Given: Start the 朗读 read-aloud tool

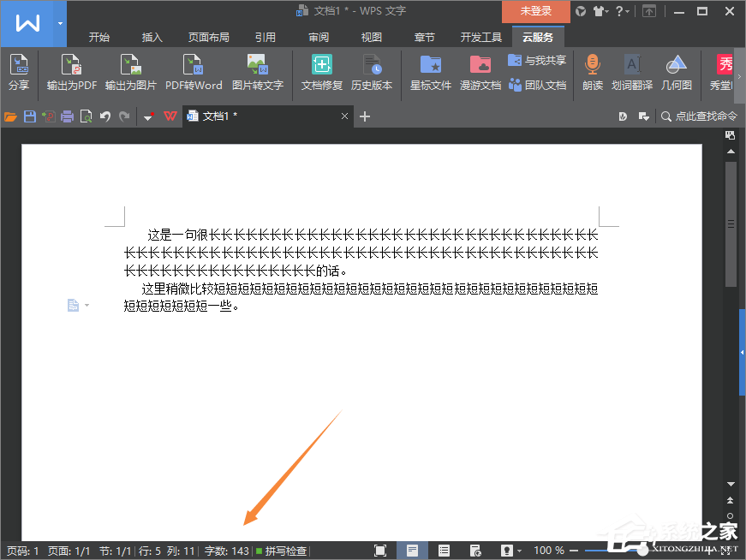Looking at the screenshot, I should tap(592, 72).
